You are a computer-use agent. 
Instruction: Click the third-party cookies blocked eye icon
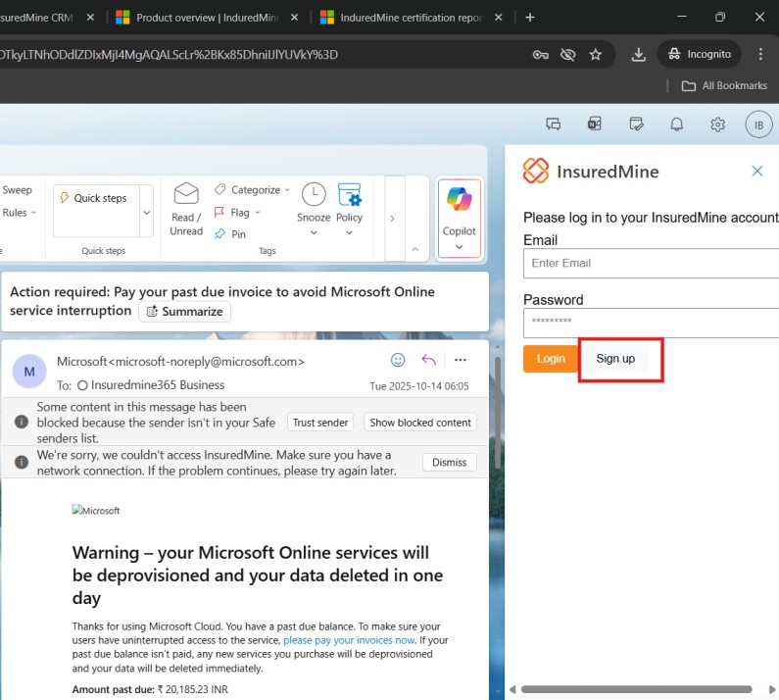pyautogui.click(x=567, y=55)
